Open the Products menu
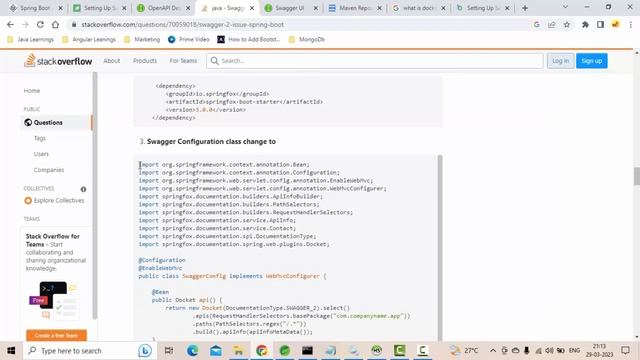Viewport: 640px width, 360px height. click(x=145, y=61)
